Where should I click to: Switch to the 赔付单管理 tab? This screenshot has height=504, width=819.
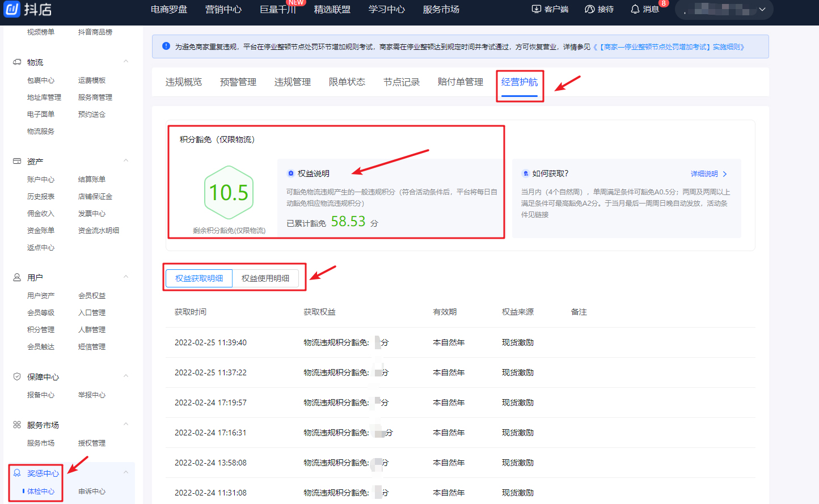coord(461,82)
